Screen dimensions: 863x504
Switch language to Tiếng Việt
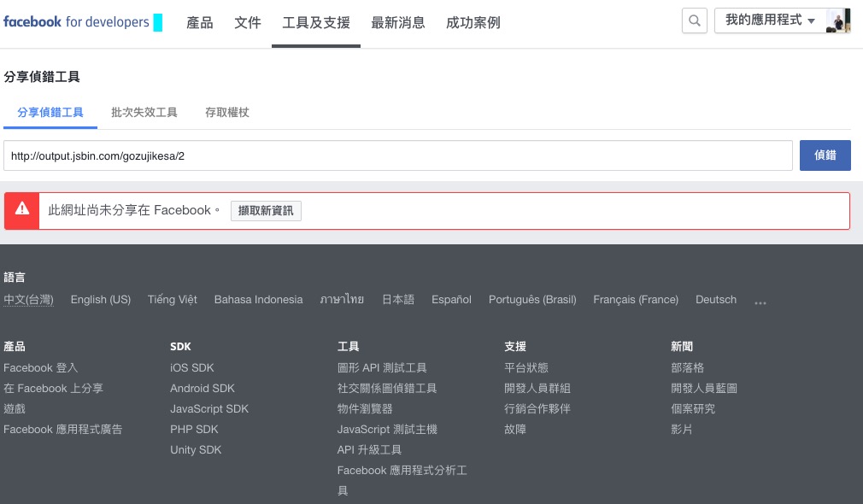point(173,299)
